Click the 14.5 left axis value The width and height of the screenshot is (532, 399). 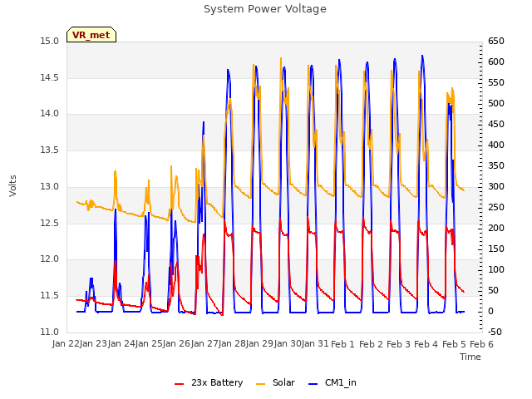click(x=49, y=77)
